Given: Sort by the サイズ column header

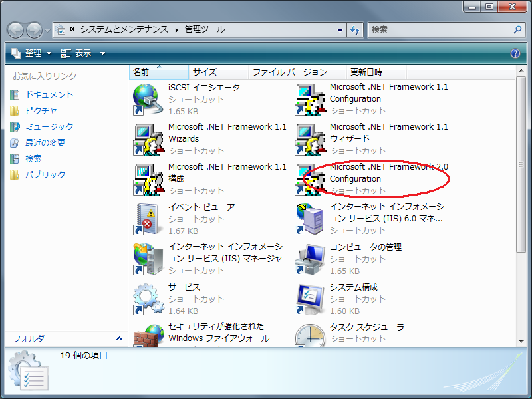Looking at the screenshot, I should pos(219,72).
